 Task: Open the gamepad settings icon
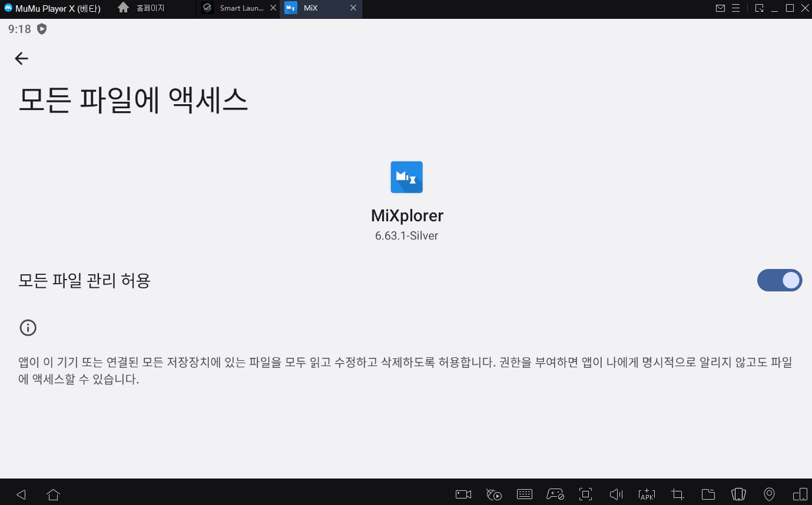(x=555, y=494)
